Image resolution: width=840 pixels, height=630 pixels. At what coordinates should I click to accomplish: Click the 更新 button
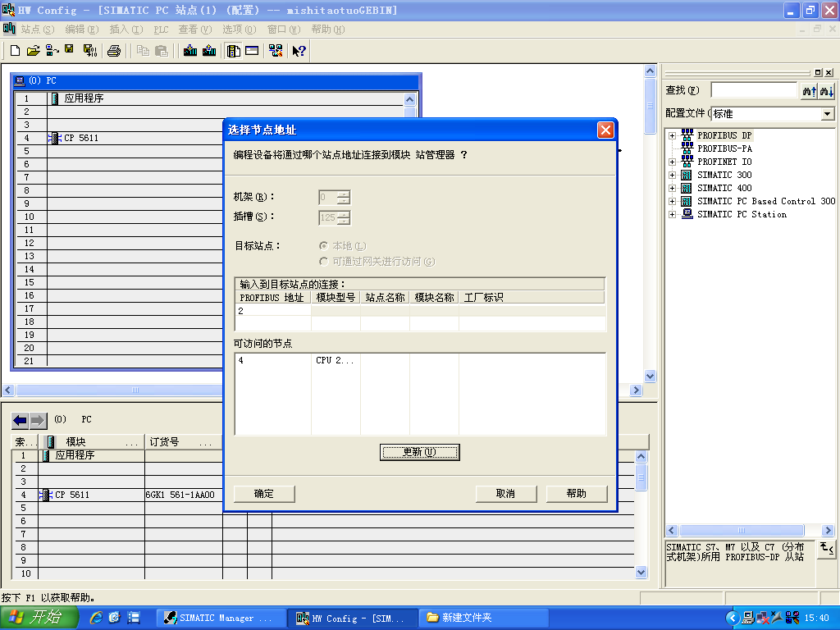[x=419, y=452]
